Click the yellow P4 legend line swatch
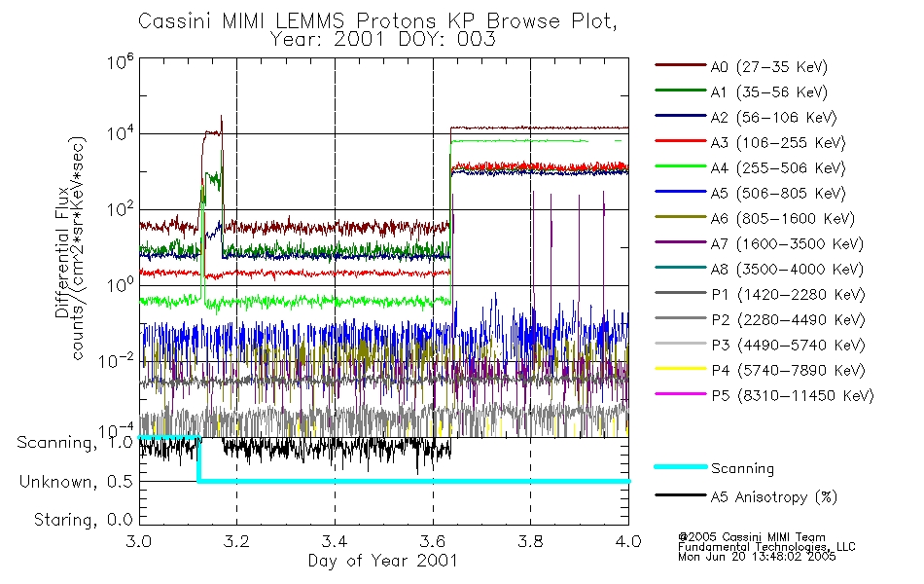The image size is (924, 584). pos(680,369)
